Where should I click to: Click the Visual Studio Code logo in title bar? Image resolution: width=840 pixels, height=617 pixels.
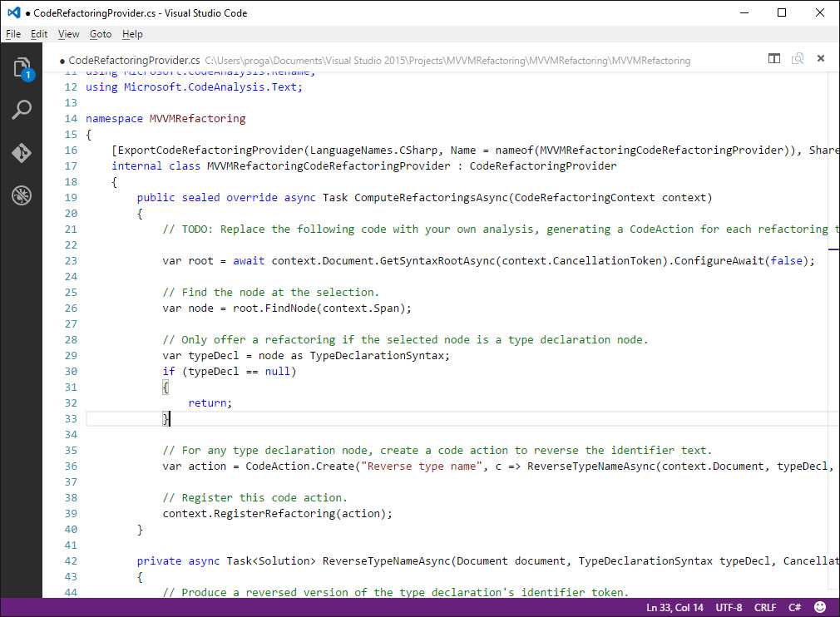pyautogui.click(x=12, y=12)
